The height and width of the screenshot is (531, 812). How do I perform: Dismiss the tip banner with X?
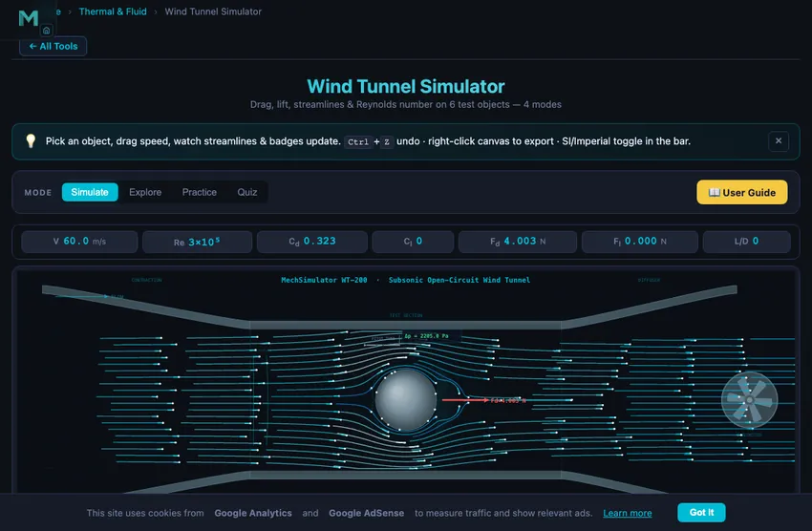(779, 140)
